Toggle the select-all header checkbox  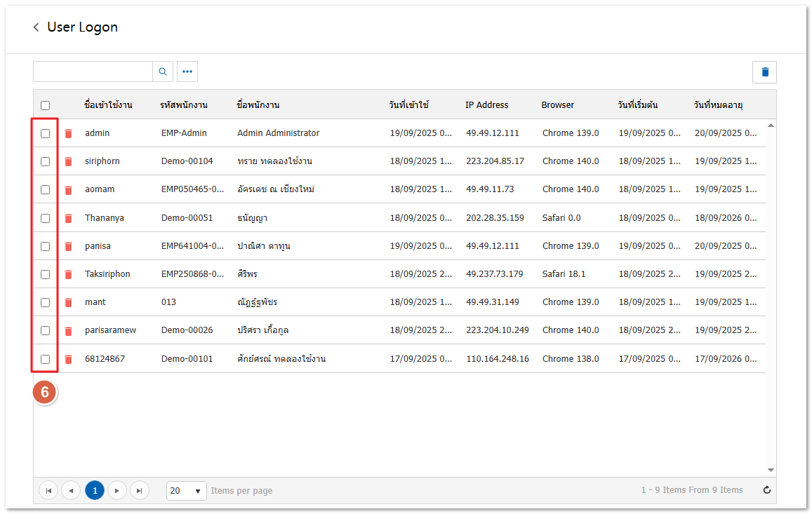pyautogui.click(x=46, y=105)
